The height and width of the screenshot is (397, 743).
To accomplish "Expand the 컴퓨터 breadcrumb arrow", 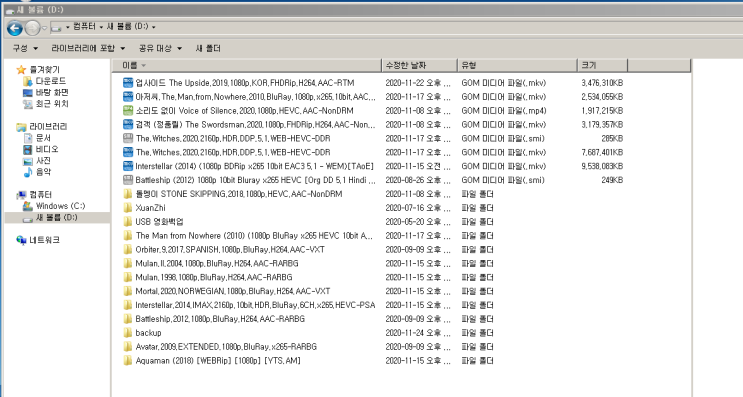I will click(x=101, y=27).
